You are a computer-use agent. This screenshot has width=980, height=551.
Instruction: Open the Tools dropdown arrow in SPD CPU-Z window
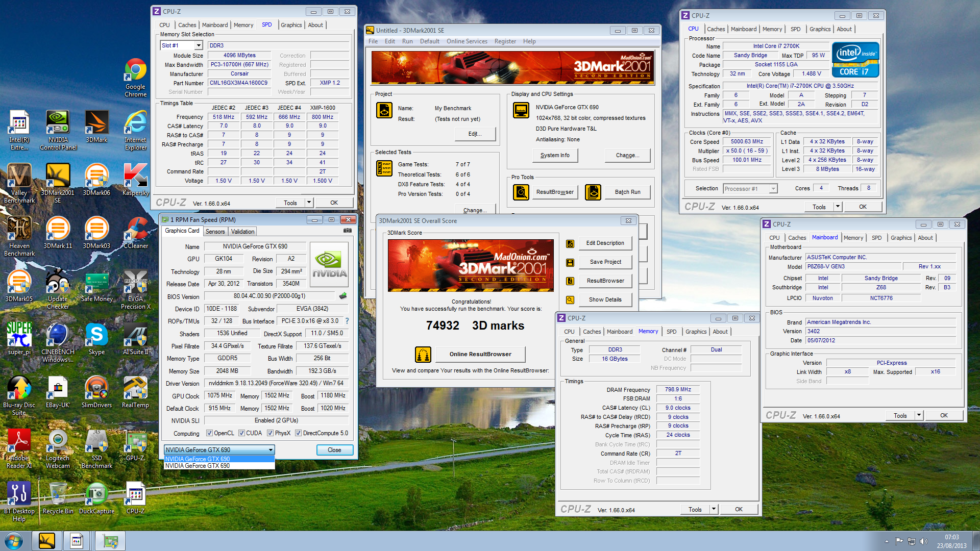click(308, 203)
